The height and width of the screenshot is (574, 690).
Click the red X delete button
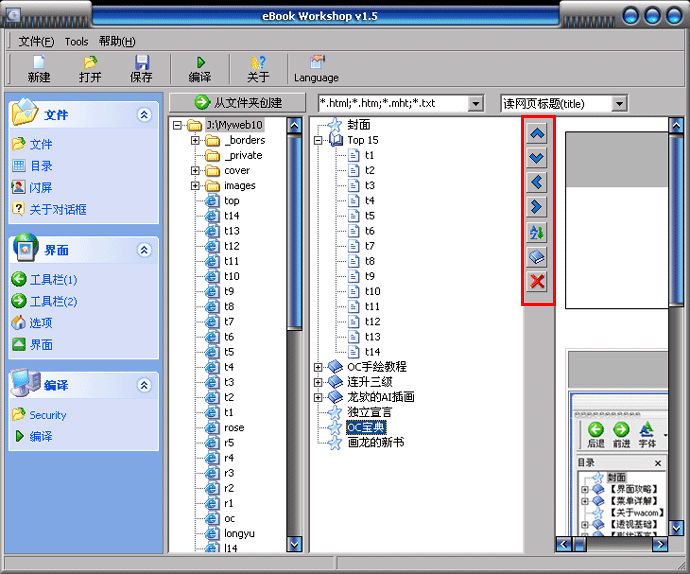(537, 282)
